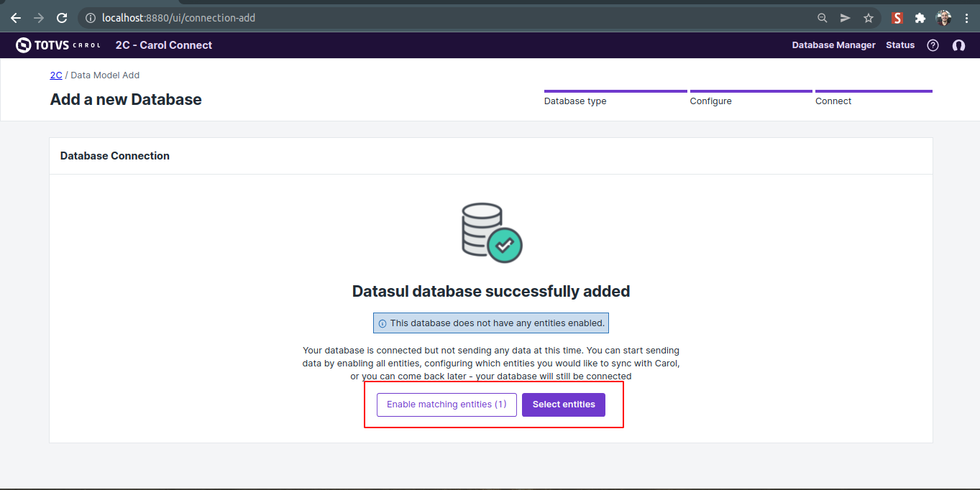The width and height of the screenshot is (980, 490).
Task: Click the 2C - Carol Connect title
Action: tap(164, 45)
